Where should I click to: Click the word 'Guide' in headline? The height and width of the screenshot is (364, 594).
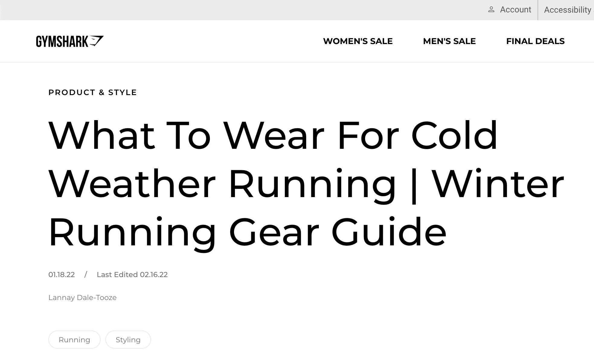point(389,232)
